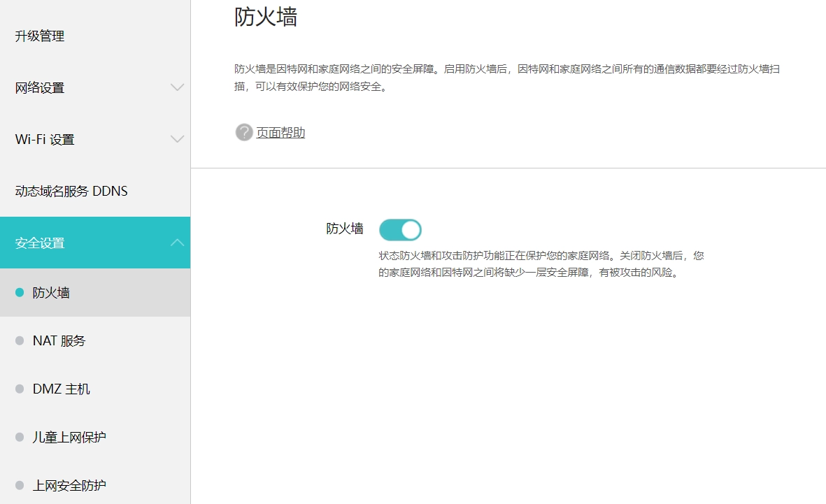
Task: Open the 升级管理 menu item
Action: point(40,36)
